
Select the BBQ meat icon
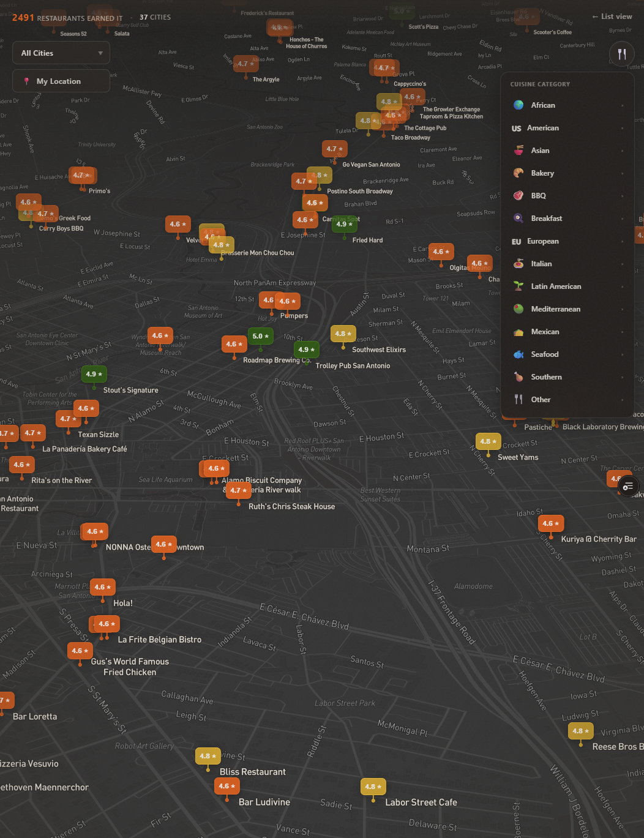[x=519, y=196]
